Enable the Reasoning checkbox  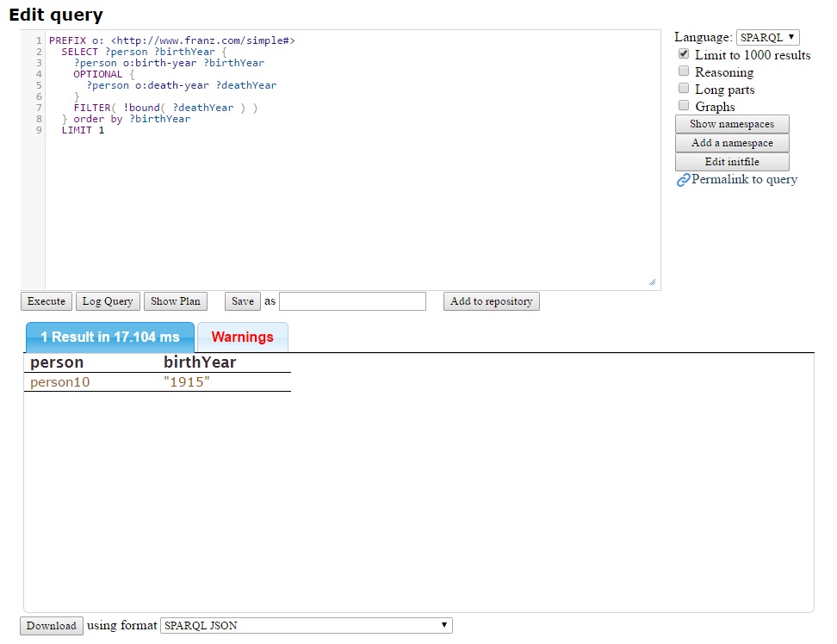coord(684,71)
